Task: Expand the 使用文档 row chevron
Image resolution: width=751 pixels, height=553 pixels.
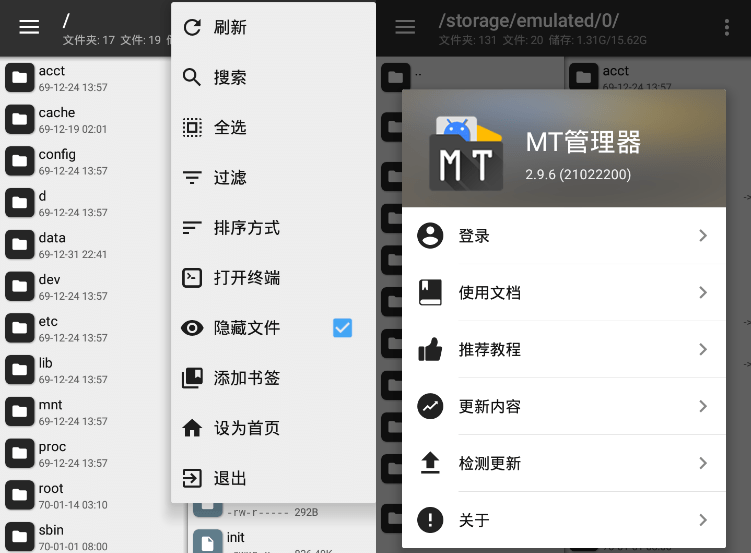Action: (703, 293)
